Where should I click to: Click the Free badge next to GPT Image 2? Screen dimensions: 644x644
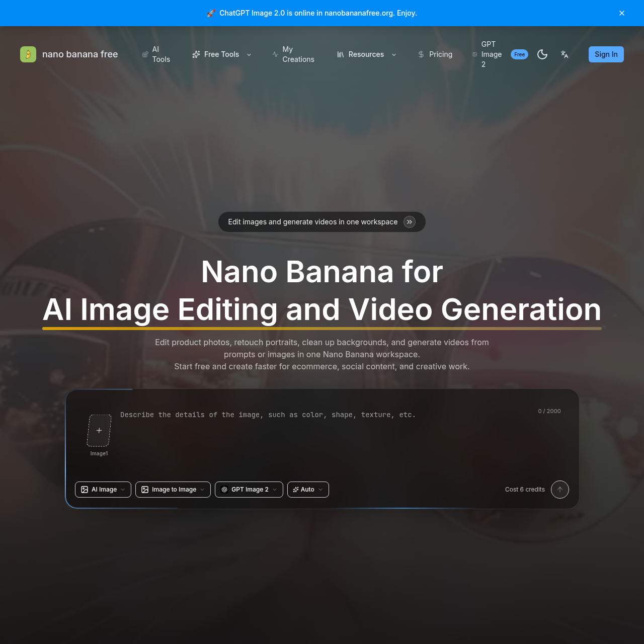pos(520,54)
